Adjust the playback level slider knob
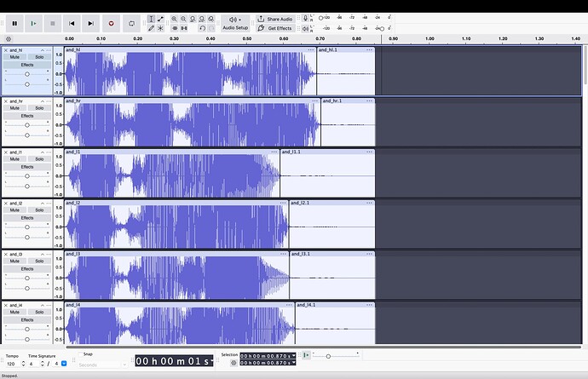 click(x=382, y=28)
